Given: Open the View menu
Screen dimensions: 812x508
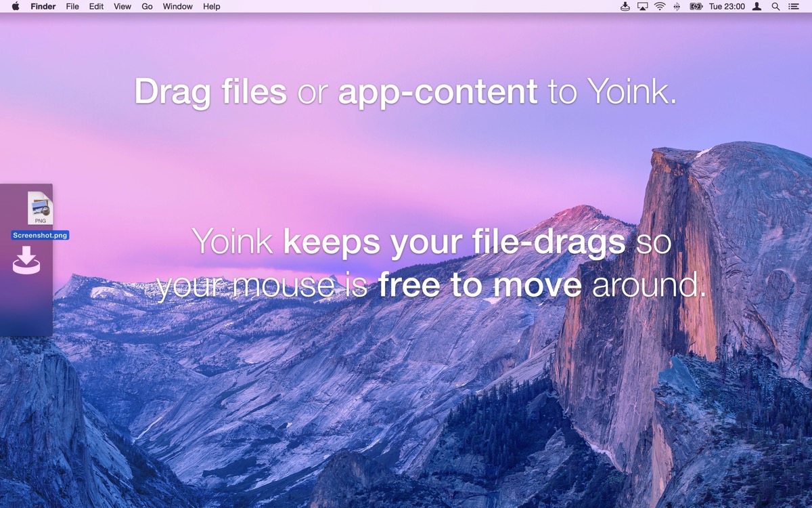Looking at the screenshot, I should coord(122,7).
